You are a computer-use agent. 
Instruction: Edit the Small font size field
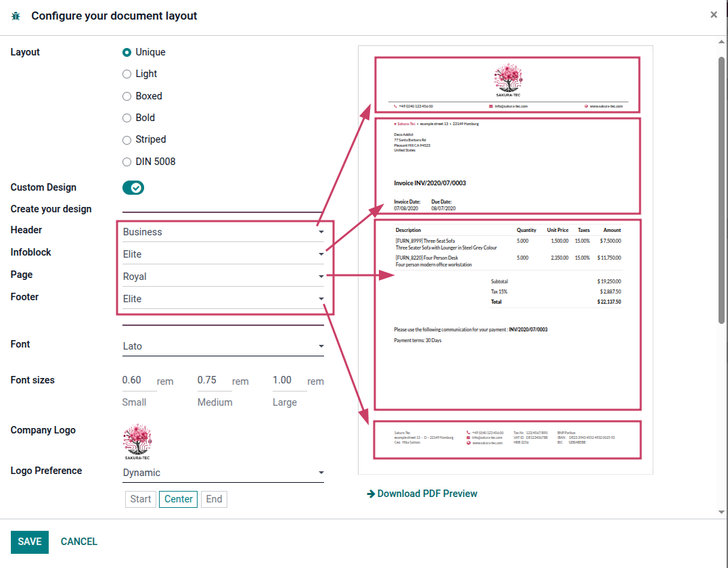(139, 381)
